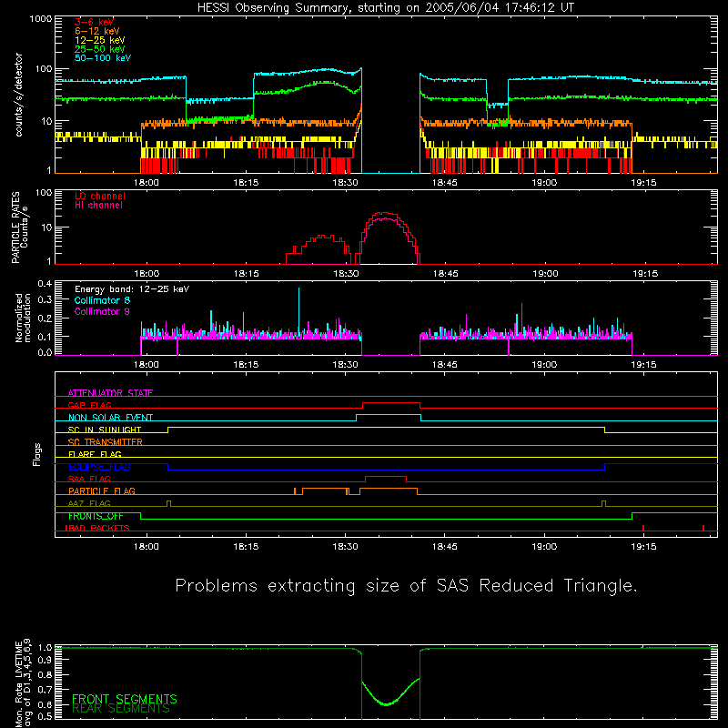
Task: Click the raised GAP_FLAG step segment
Action: point(391,402)
